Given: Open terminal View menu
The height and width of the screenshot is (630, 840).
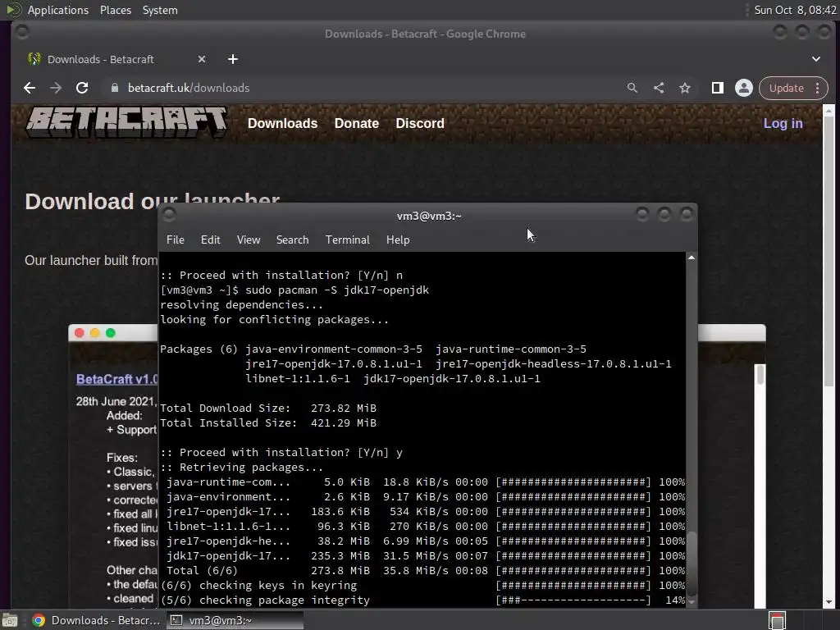Looking at the screenshot, I should 248,240.
